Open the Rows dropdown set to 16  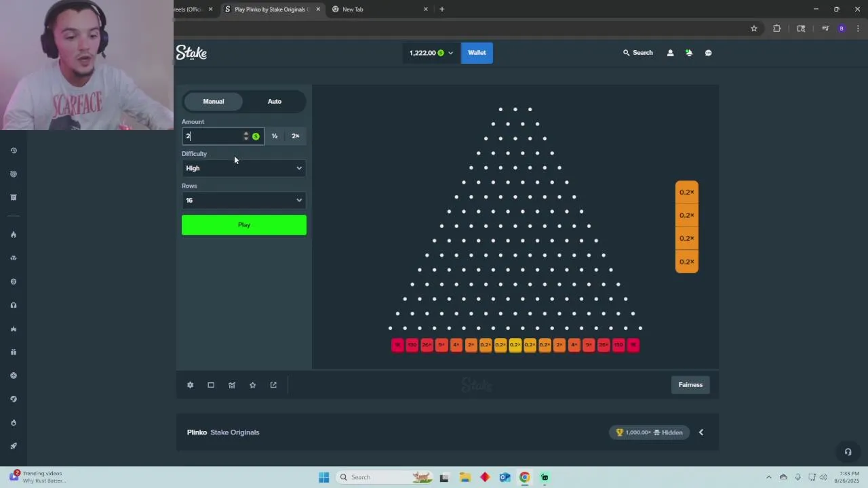[244, 200]
